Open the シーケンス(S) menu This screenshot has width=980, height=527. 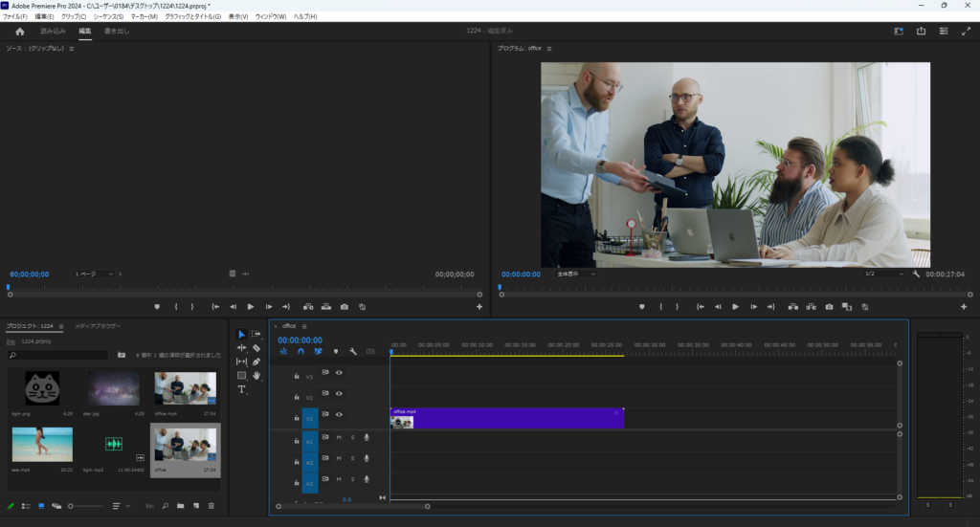click(108, 17)
